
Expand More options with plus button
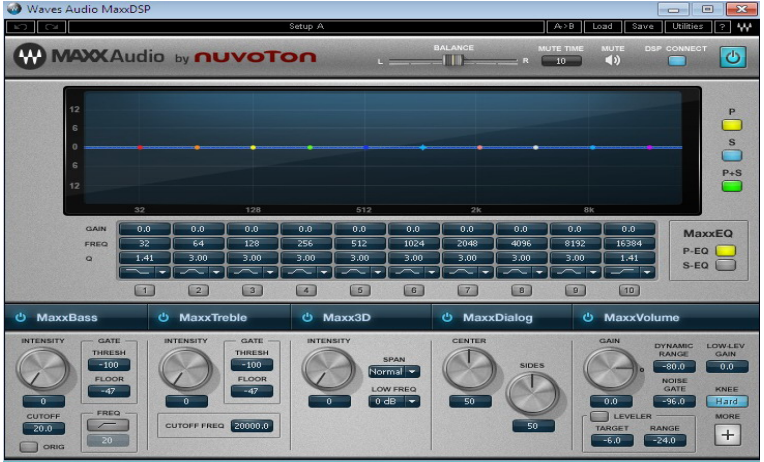pyautogui.click(x=727, y=435)
